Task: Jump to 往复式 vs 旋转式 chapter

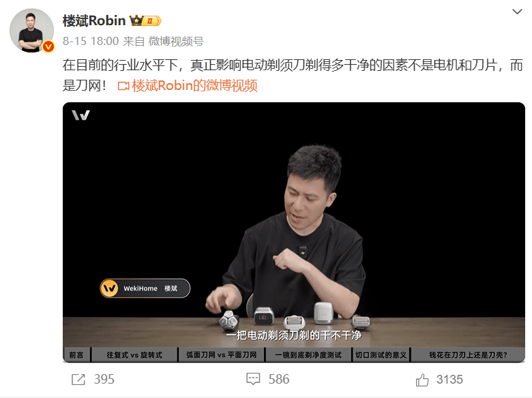Action: point(134,354)
